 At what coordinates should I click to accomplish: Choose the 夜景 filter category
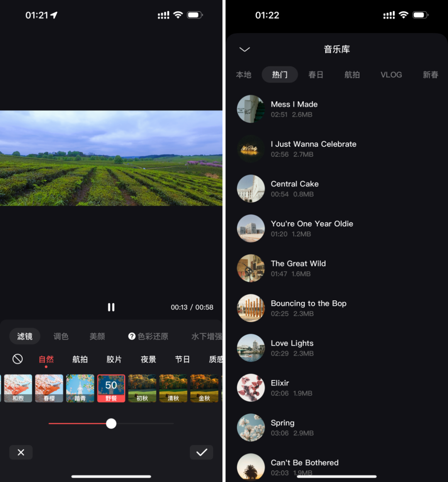coord(148,359)
